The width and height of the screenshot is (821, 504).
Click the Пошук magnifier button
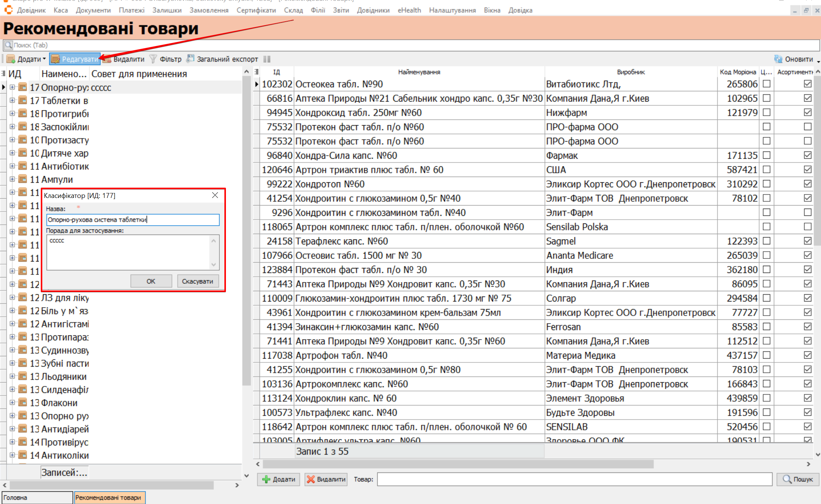click(787, 479)
